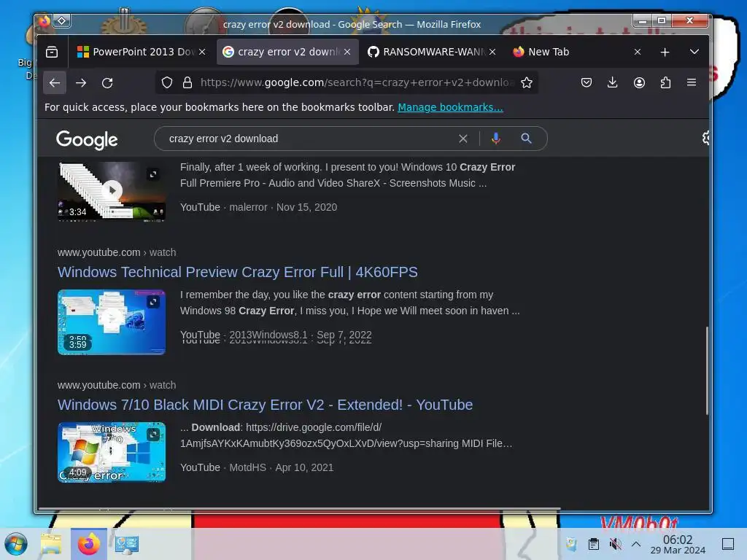Open window menu icon in titlebar
This screenshot has height=560, width=747.
pyautogui.click(x=44, y=20)
